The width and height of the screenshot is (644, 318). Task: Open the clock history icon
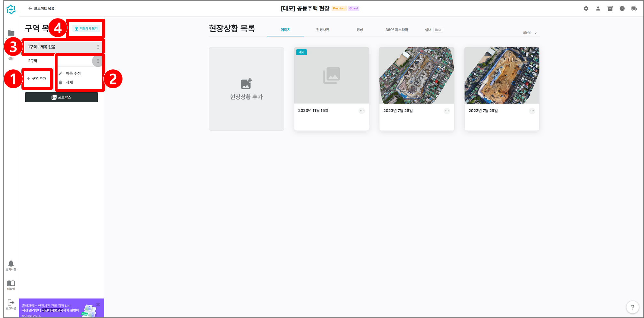(x=622, y=9)
